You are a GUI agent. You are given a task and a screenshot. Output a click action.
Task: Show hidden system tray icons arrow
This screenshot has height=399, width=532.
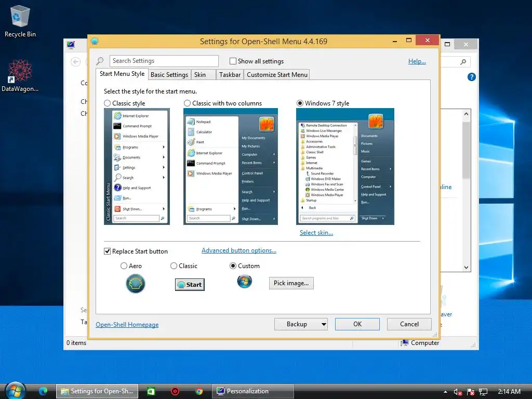pyautogui.click(x=445, y=392)
